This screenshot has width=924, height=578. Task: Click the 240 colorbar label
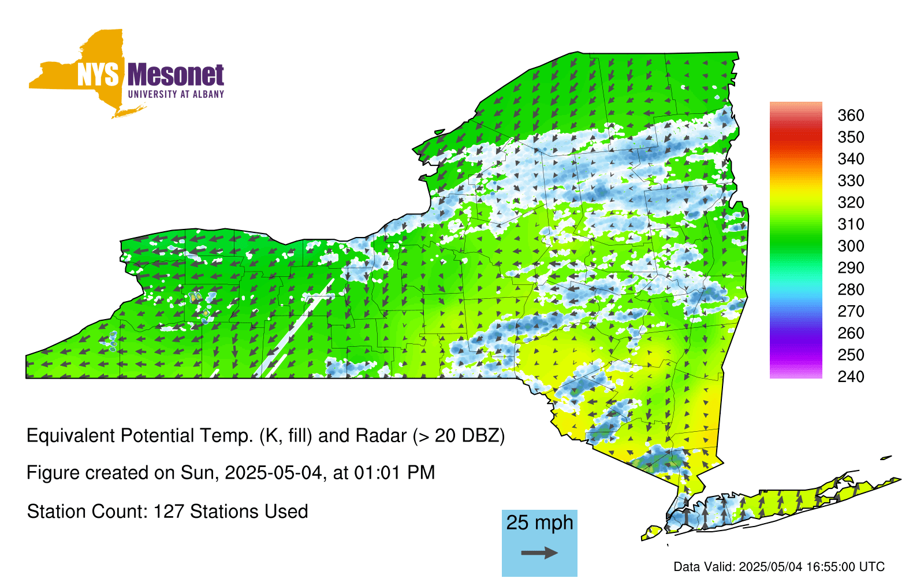[x=851, y=377]
